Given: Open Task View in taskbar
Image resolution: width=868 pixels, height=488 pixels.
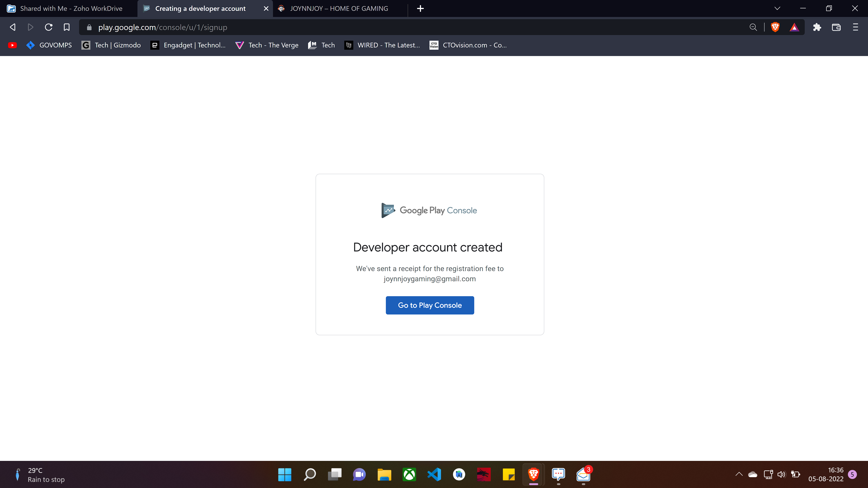Looking at the screenshot, I should [x=335, y=474].
